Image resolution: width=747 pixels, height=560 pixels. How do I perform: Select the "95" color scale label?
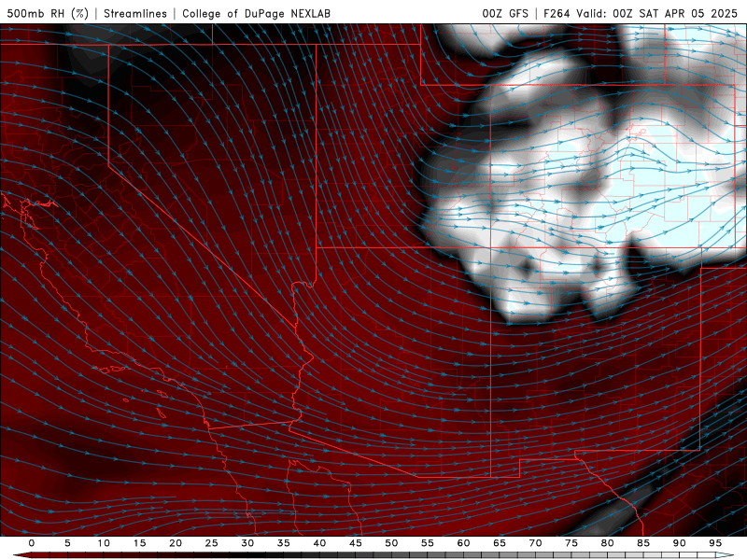pyautogui.click(x=715, y=543)
